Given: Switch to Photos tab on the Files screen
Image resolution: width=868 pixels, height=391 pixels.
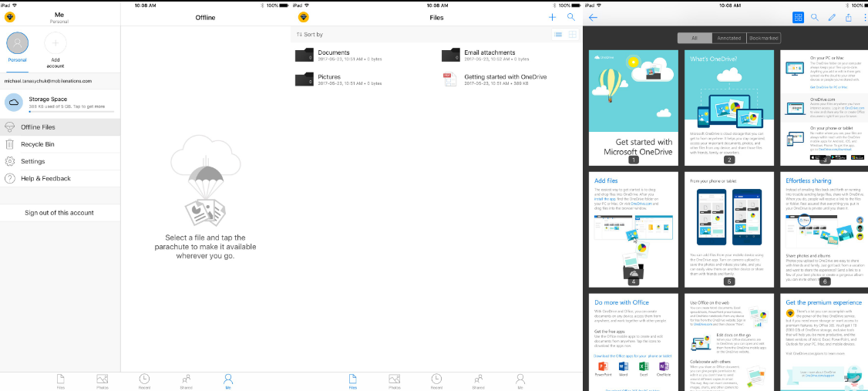Looking at the screenshot, I should click(x=394, y=381).
